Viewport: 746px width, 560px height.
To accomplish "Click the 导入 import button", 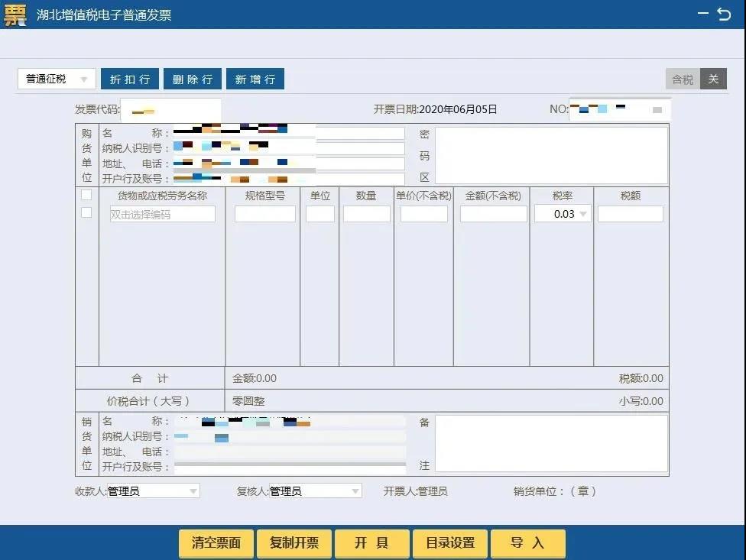I will [x=527, y=543].
